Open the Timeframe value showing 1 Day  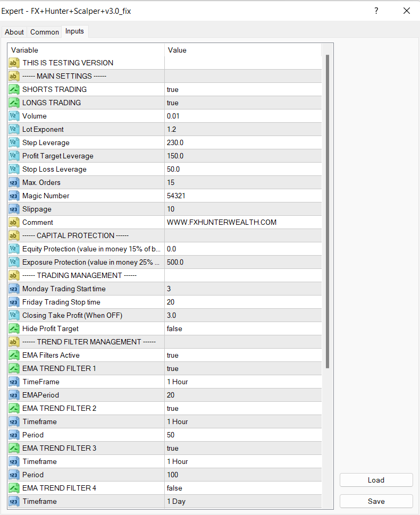[242, 501]
